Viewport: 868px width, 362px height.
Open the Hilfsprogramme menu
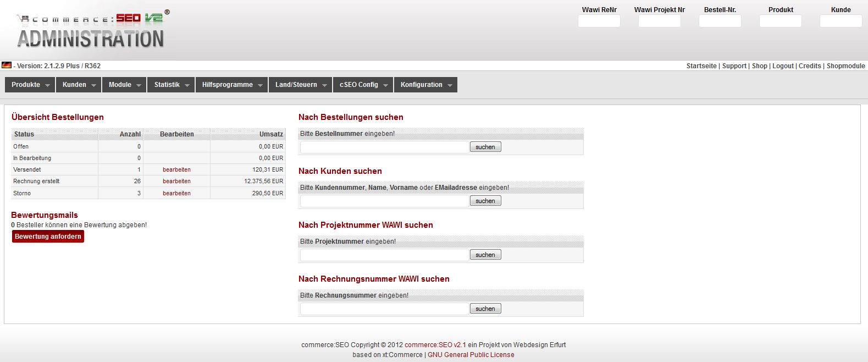click(x=232, y=85)
